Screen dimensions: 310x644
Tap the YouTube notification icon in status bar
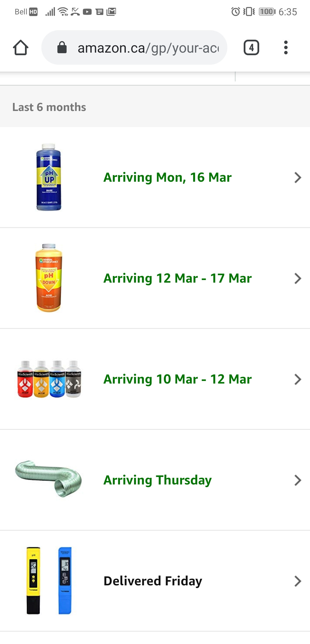(x=87, y=12)
